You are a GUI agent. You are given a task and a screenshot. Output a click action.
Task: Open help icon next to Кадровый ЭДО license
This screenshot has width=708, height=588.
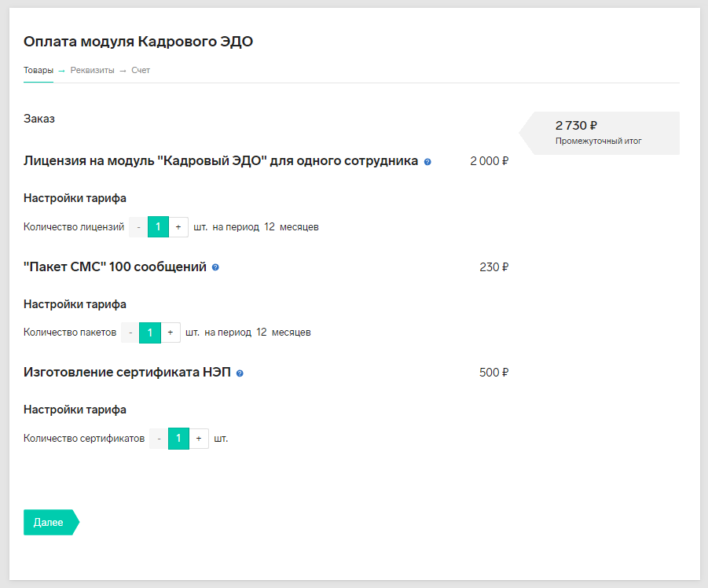(x=427, y=162)
